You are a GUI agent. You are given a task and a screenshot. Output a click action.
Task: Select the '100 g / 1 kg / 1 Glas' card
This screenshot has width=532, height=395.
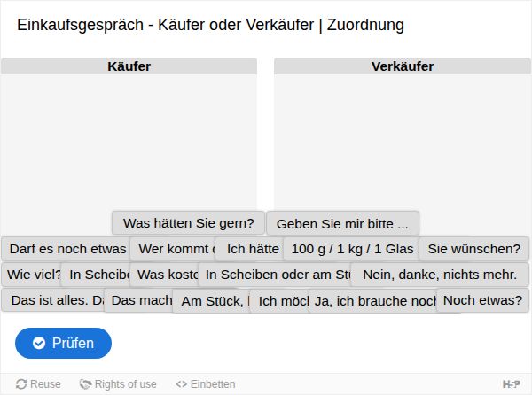pyautogui.click(x=352, y=249)
